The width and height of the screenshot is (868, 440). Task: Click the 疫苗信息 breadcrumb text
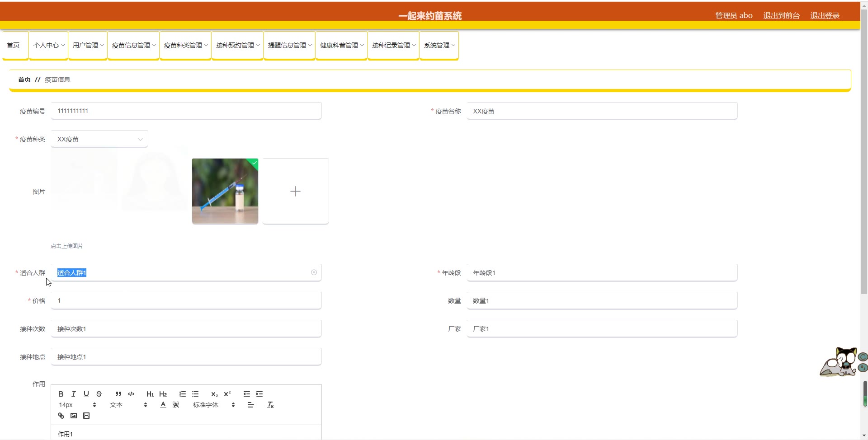click(x=57, y=80)
